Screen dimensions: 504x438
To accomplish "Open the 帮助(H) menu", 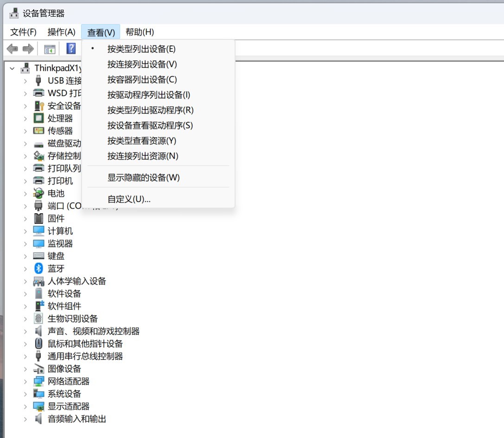I will 140,32.
